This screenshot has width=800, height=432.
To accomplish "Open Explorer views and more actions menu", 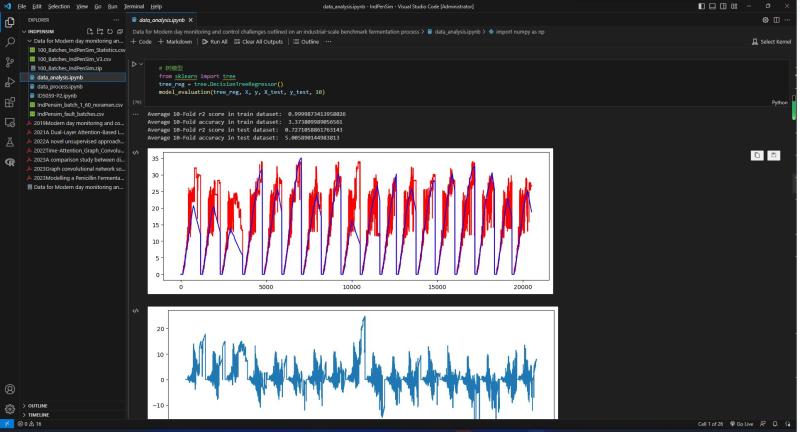I will [116, 20].
